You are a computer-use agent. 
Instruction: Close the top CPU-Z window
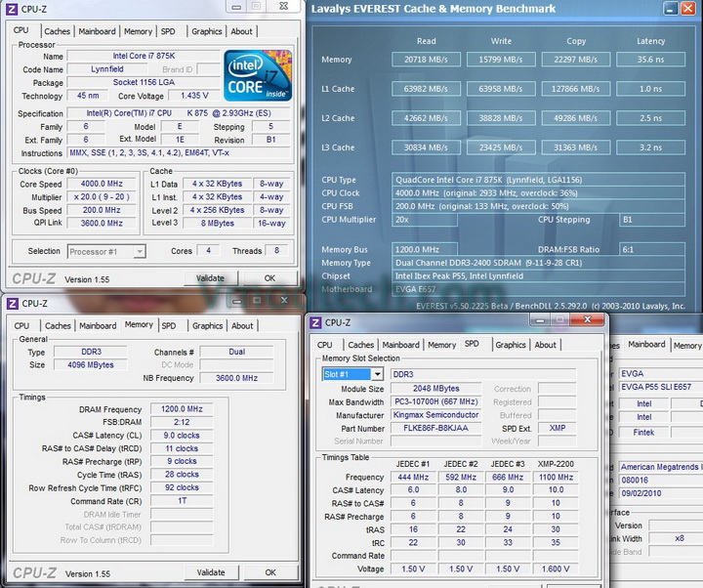(x=284, y=6)
